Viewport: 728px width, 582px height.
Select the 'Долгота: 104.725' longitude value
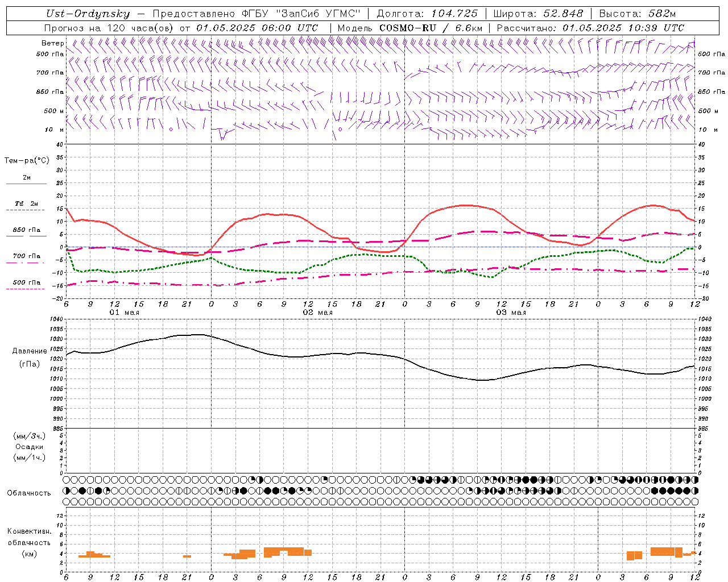427,14
